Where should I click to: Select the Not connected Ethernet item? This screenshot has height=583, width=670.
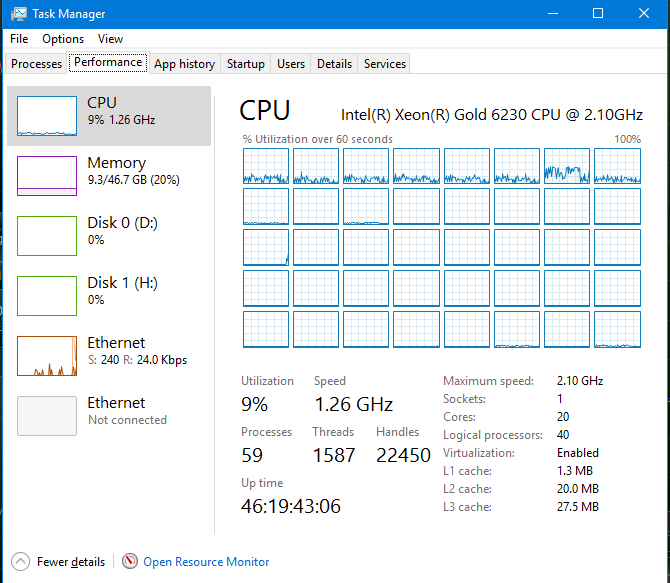pyautogui.click(x=110, y=411)
